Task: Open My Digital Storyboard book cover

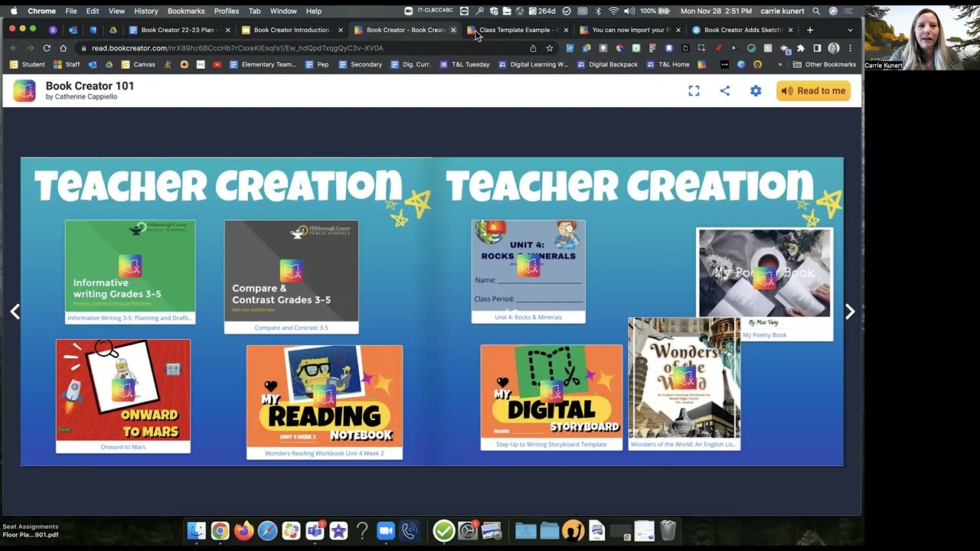Action: 551,392
